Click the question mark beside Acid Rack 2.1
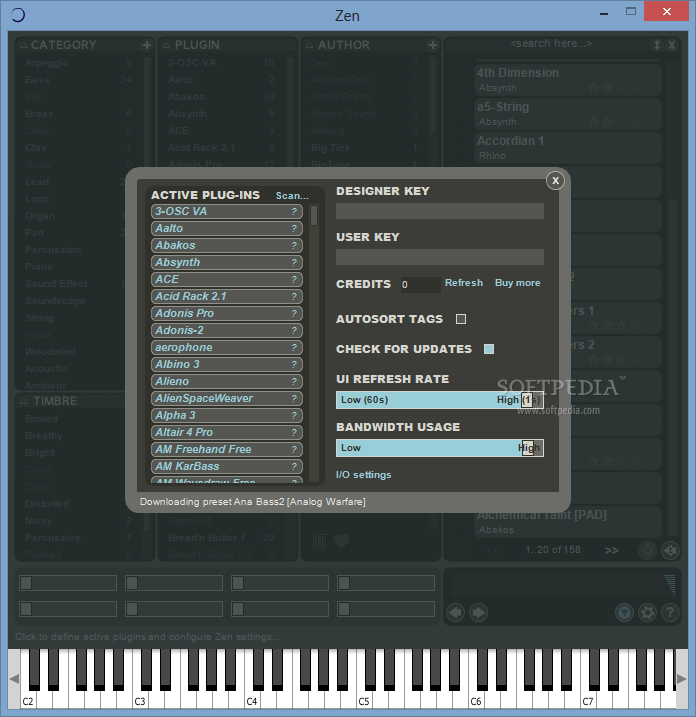The width and height of the screenshot is (696, 717). click(294, 296)
